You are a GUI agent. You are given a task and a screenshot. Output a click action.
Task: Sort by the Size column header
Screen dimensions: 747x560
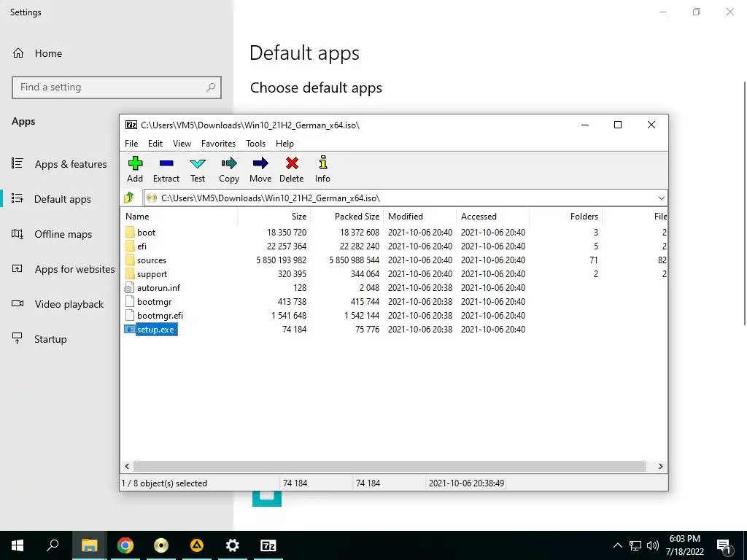(x=274, y=216)
